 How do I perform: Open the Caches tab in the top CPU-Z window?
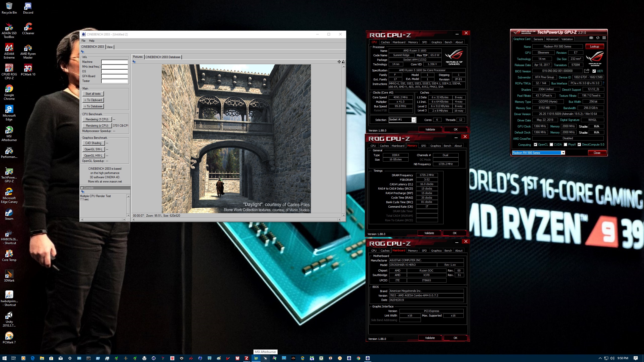[x=385, y=42]
